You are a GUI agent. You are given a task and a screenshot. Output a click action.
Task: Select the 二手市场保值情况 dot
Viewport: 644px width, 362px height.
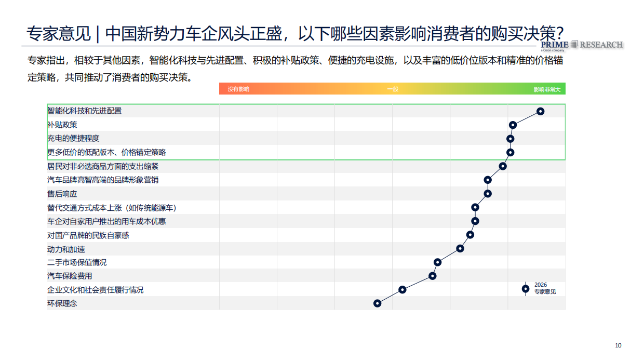tap(438, 263)
